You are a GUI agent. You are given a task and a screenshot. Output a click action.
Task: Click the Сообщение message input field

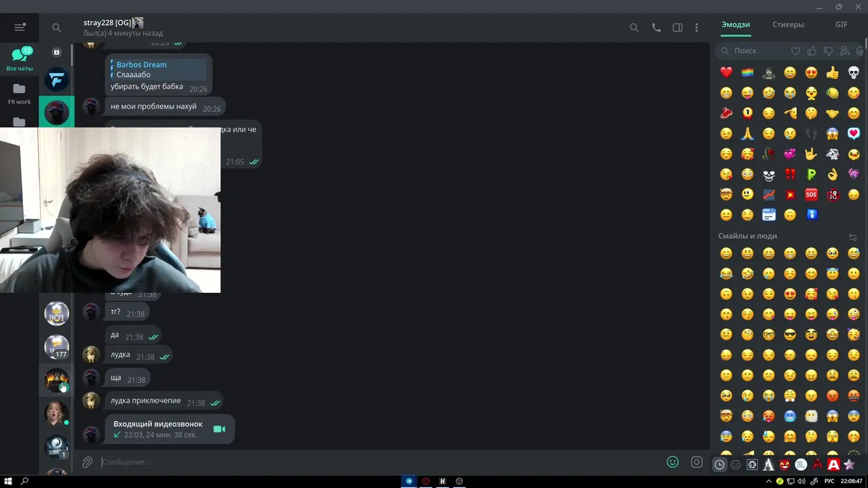[x=380, y=462]
